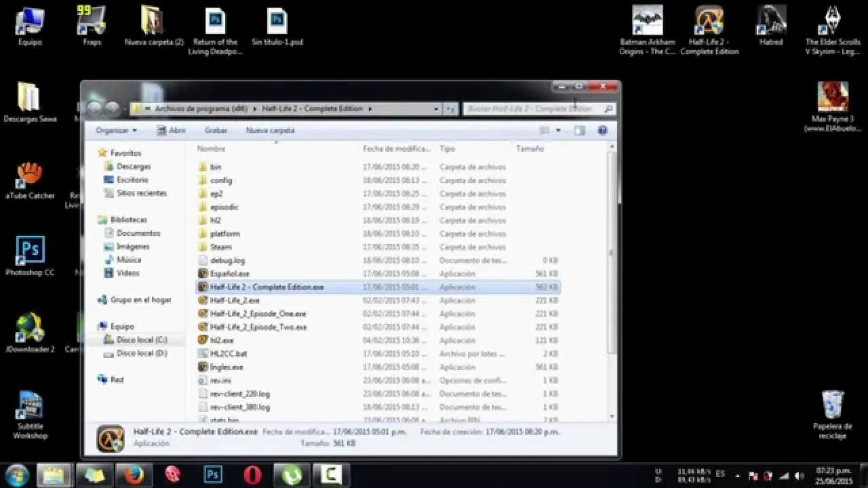The image size is (868, 488).
Task: Open JDownloader 2 desktop shortcut
Action: pyautogui.click(x=30, y=333)
